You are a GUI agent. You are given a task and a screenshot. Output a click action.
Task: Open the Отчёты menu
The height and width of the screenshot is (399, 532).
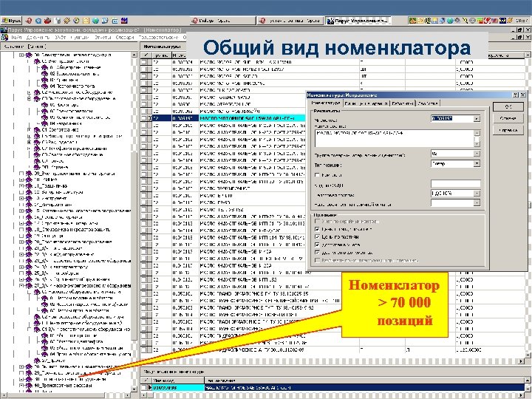[103, 37]
